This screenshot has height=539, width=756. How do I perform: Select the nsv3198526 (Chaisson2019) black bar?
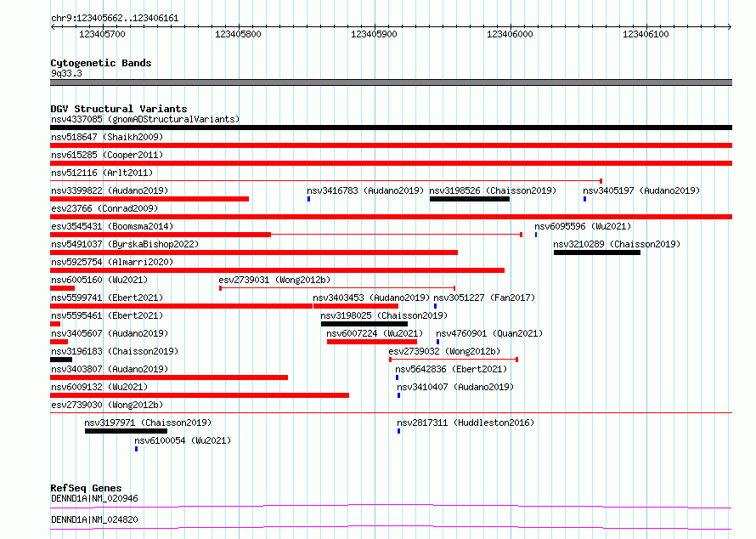pyautogui.click(x=470, y=199)
